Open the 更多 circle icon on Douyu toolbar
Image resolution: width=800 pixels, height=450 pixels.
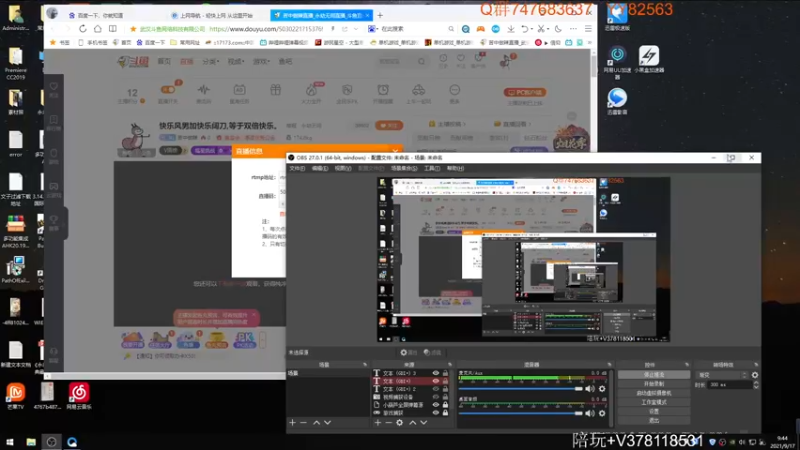[454, 90]
